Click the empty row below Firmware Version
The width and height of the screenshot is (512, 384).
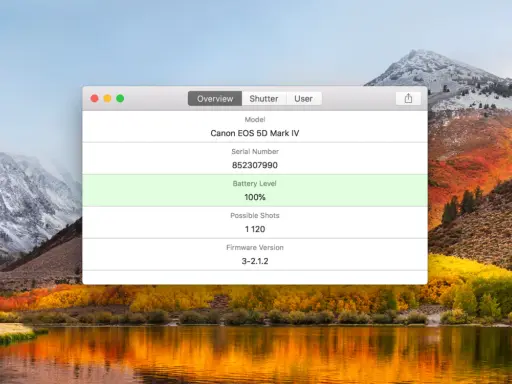pos(255,277)
